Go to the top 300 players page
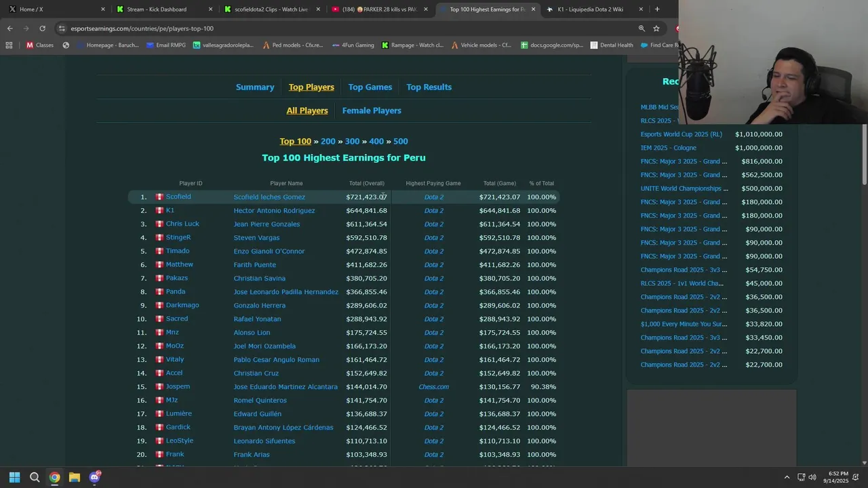The image size is (868, 488). [x=352, y=141]
